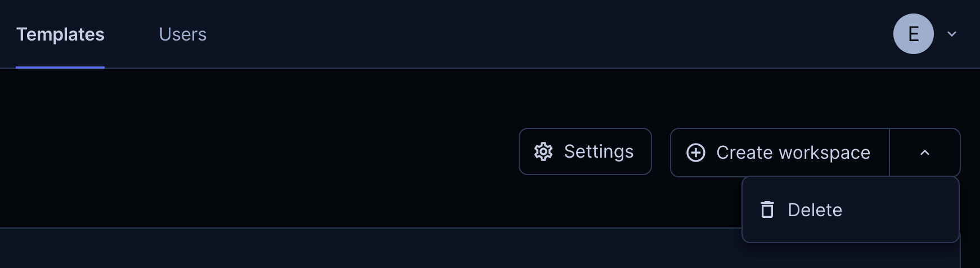Click the Delete text in popup menu

(x=815, y=210)
